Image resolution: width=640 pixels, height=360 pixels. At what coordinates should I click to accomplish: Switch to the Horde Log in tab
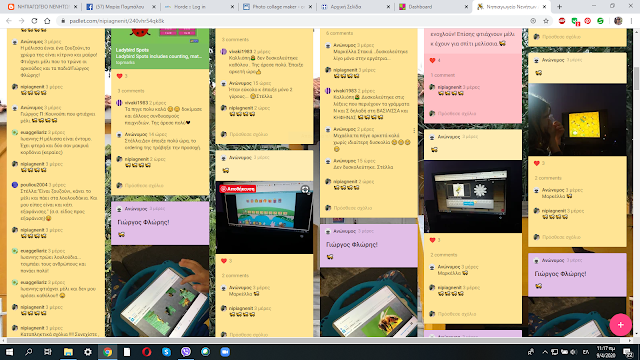(x=199, y=7)
